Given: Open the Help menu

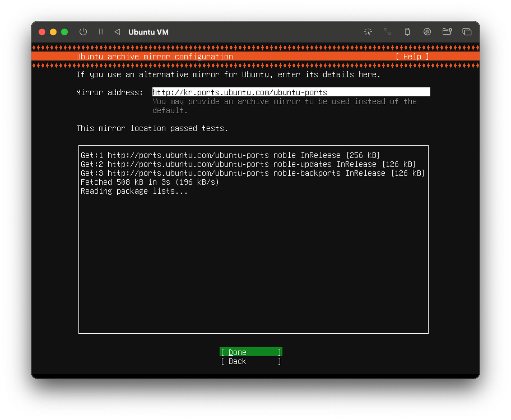Looking at the screenshot, I should 412,56.
